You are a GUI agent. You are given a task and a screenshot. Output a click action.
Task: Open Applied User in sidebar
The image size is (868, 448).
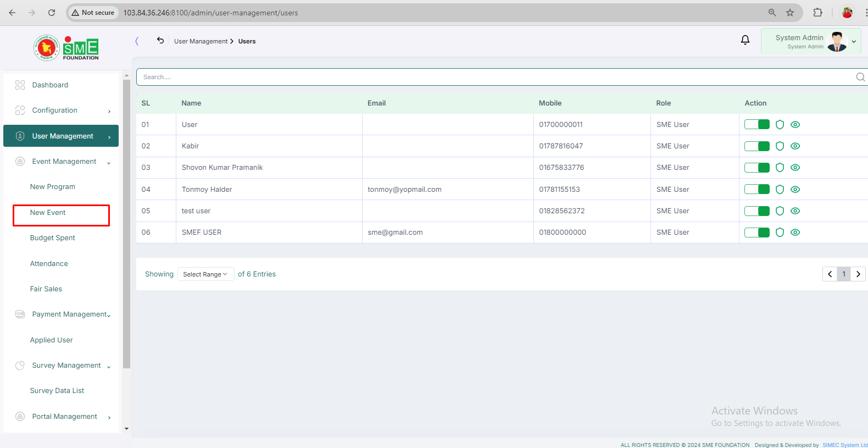pyautogui.click(x=52, y=340)
